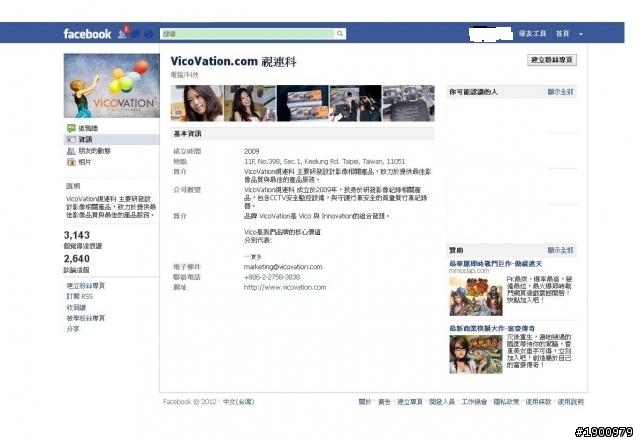The width and height of the screenshot is (640, 440).
Task: Open third photo thumbnail showing product boxes
Action: click(302, 103)
